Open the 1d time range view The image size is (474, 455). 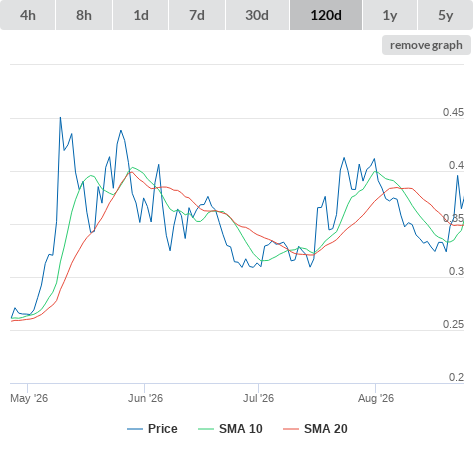141,15
